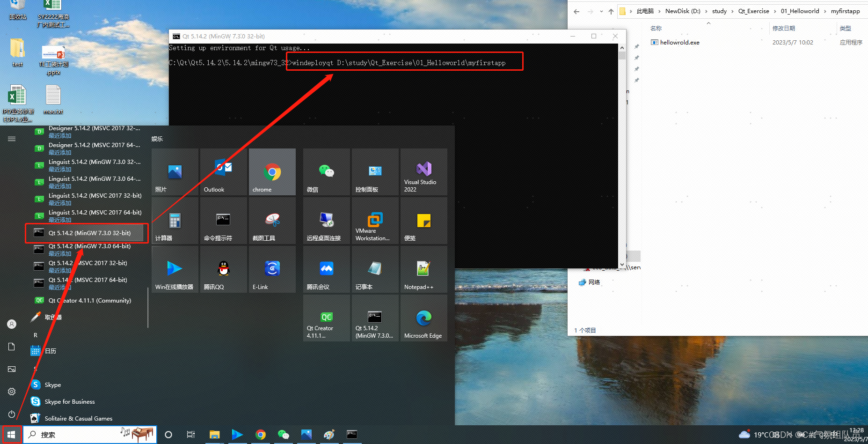This screenshot has width=868, height=444.
Task: Open the Qt Creator 4.11.1 tile
Action: 327,318
